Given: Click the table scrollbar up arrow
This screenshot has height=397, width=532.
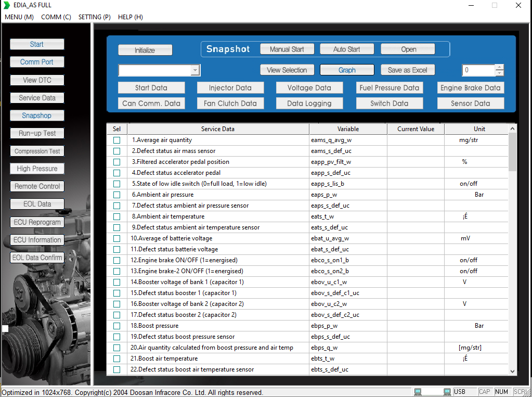Looking at the screenshot, I should (512, 129).
